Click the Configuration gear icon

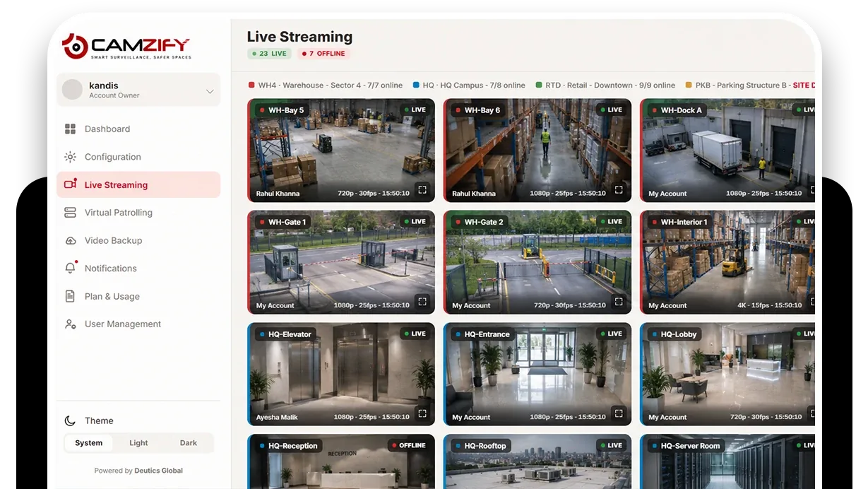(70, 157)
